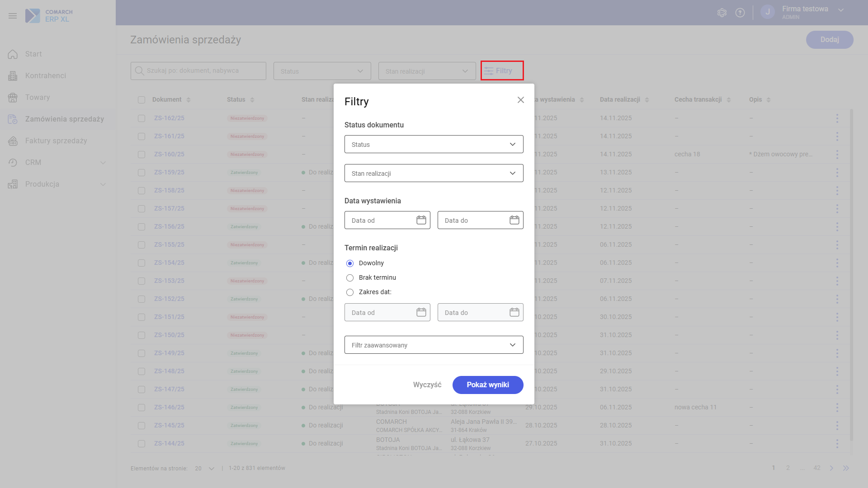This screenshot has width=868, height=488.
Task: Click the Filtry sliders icon
Action: click(x=489, y=71)
